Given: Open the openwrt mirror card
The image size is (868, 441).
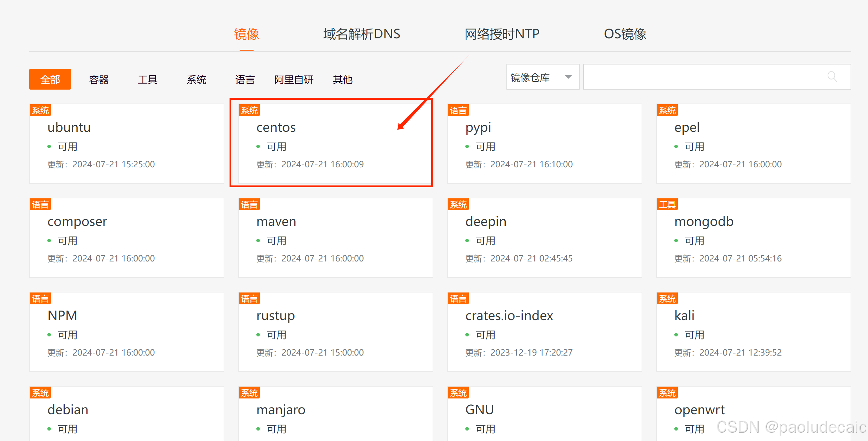Looking at the screenshot, I should coord(754,413).
